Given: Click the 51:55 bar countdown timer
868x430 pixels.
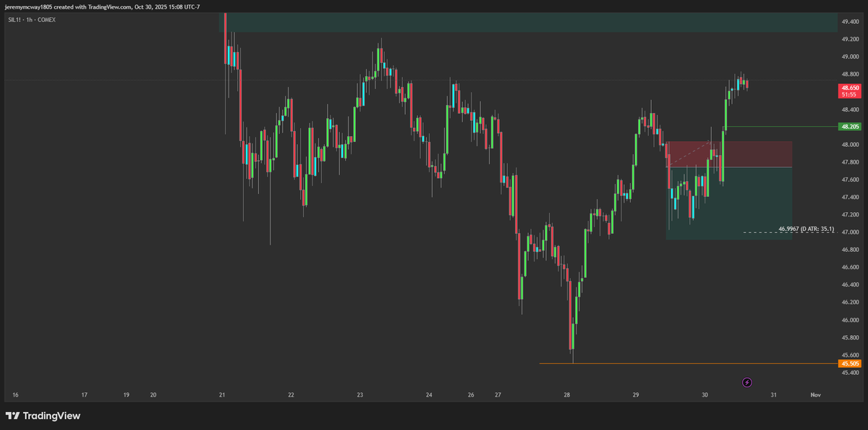Looking at the screenshot, I should pos(849,94).
